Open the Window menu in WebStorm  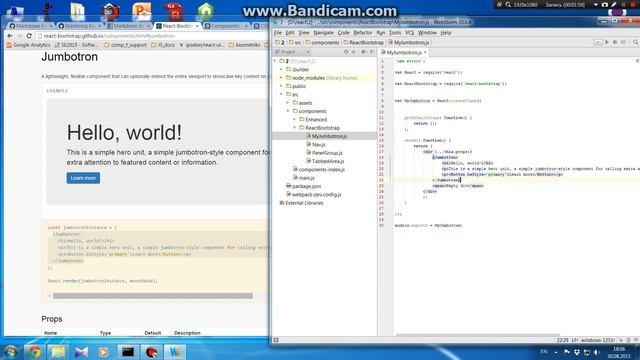pyautogui.click(x=427, y=33)
